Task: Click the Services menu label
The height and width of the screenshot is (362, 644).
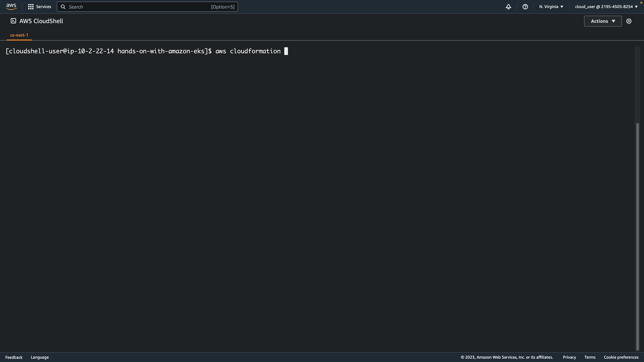Action: coord(44,7)
